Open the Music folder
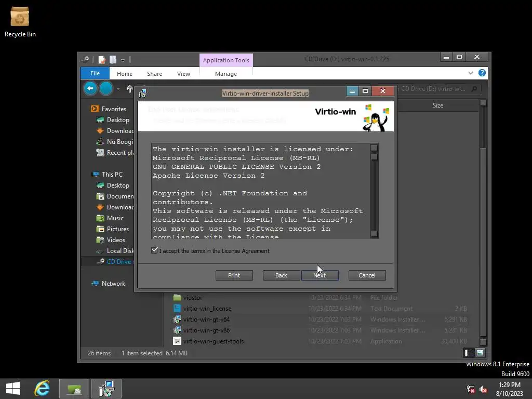The width and height of the screenshot is (532, 399). [x=110, y=218]
